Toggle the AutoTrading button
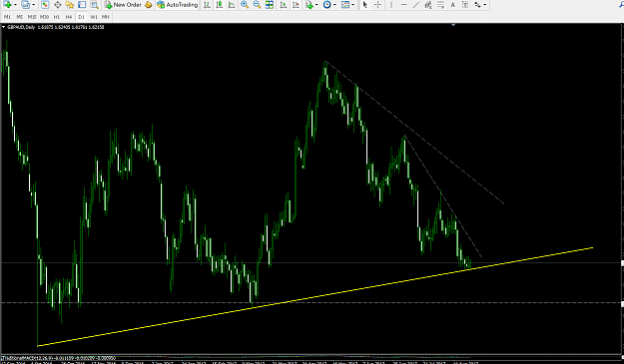The image size is (624, 364). coord(178,4)
